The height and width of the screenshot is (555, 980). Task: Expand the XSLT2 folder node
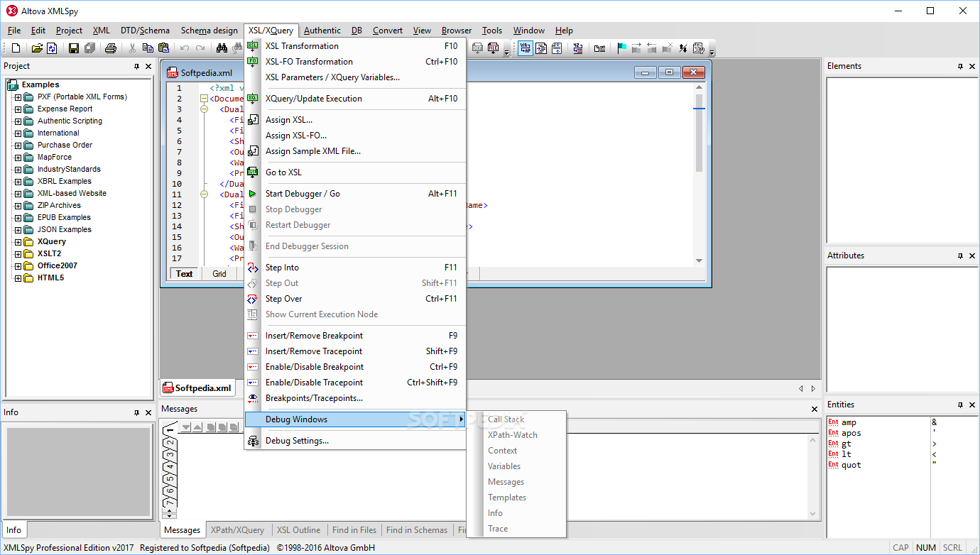point(18,254)
